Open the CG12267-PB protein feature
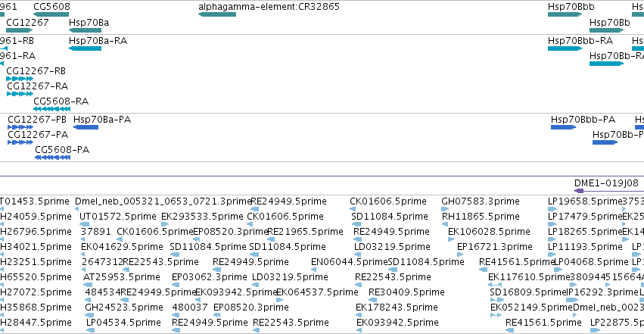Viewport: 644px width, 334px height. 37,120
